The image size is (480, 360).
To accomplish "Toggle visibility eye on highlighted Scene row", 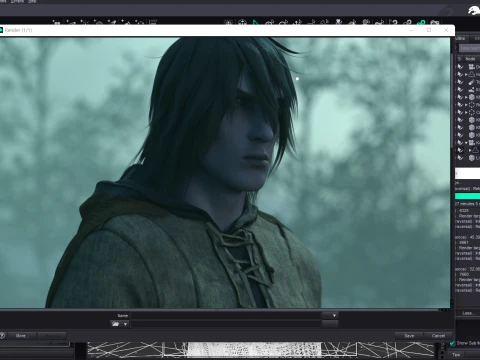I will [x=460, y=150].
